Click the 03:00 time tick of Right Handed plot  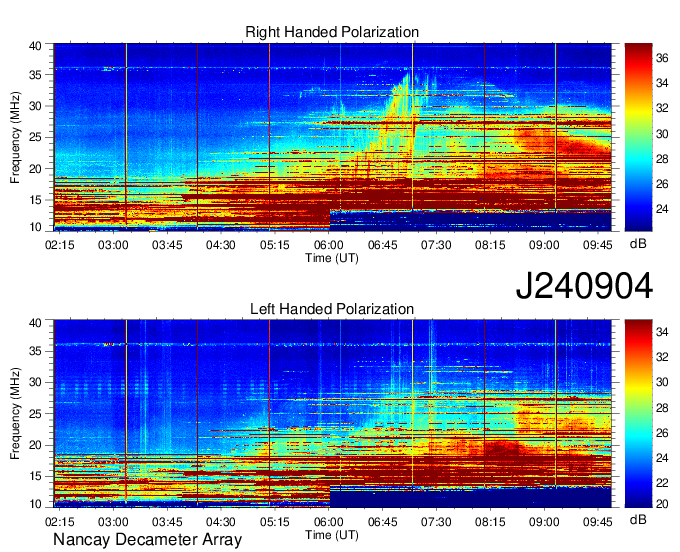point(113,245)
